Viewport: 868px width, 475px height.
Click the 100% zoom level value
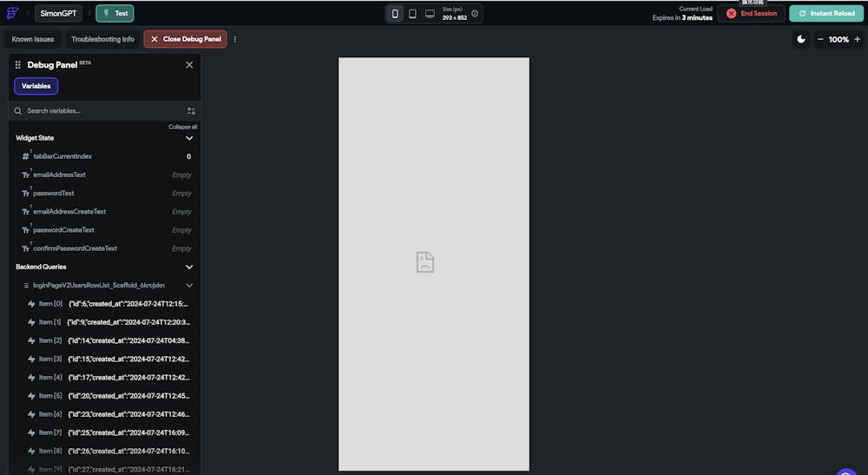[838, 39]
